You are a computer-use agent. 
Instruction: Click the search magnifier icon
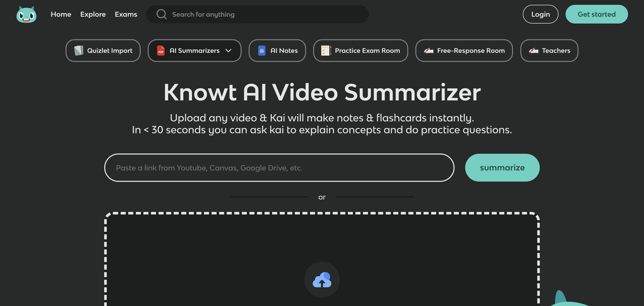161,14
